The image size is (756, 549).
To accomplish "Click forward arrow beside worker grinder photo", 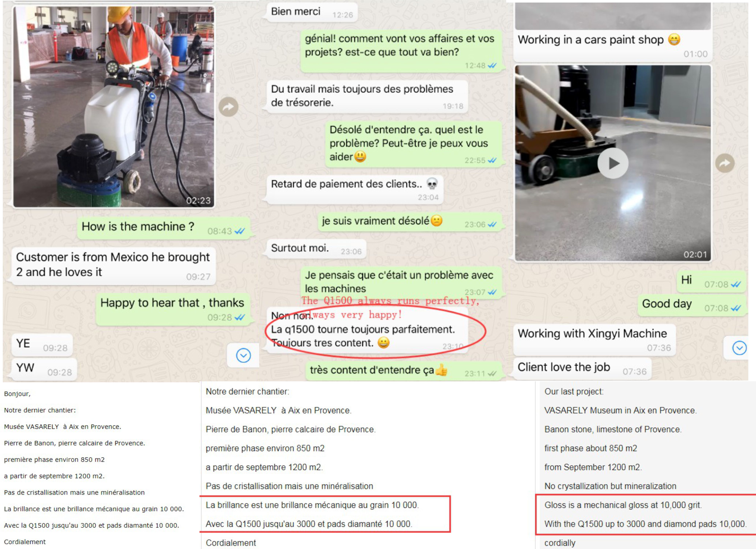I will coord(228,107).
